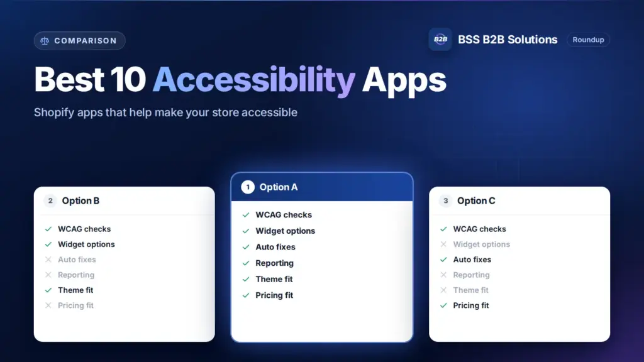Click the number 2 badge on Option B
Image resolution: width=644 pixels, height=362 pixels.
pyautogui.click(x=50, y=200)
